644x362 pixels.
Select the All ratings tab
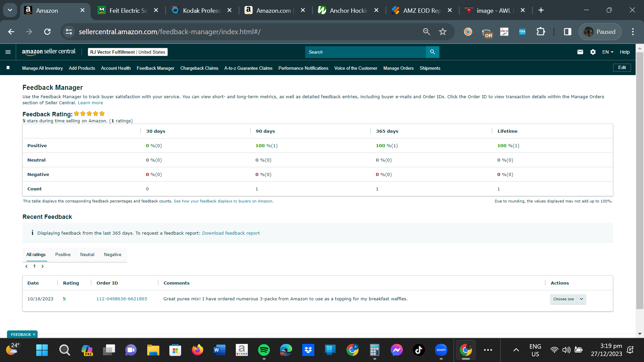tap(36, 255)
